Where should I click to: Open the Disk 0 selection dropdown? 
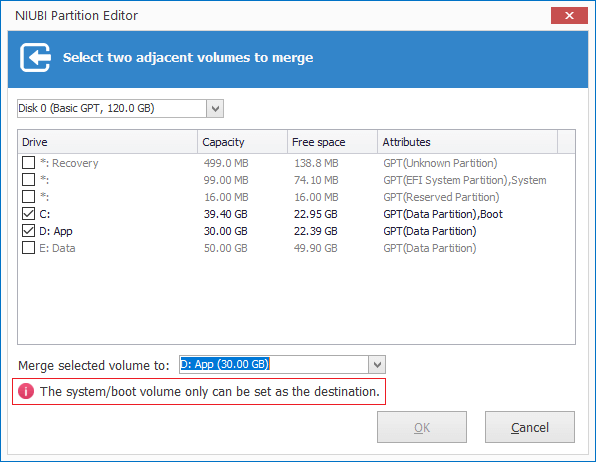click(x=215, y=109)
